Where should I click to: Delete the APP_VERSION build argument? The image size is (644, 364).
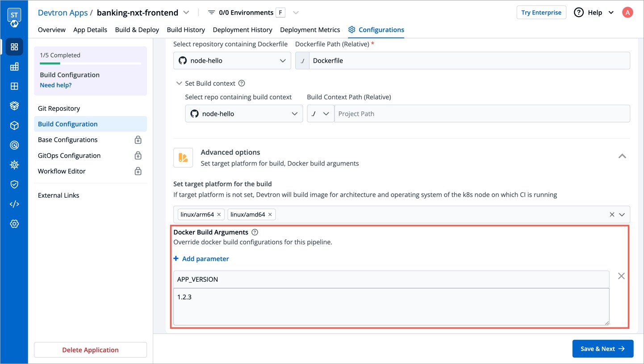click(x=621, y=276)
